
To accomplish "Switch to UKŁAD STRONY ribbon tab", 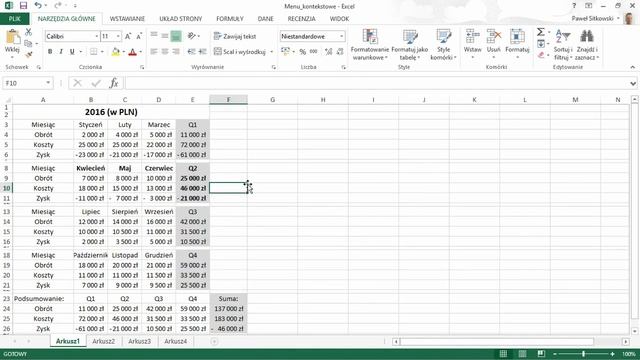I will [x=180, y=19].
